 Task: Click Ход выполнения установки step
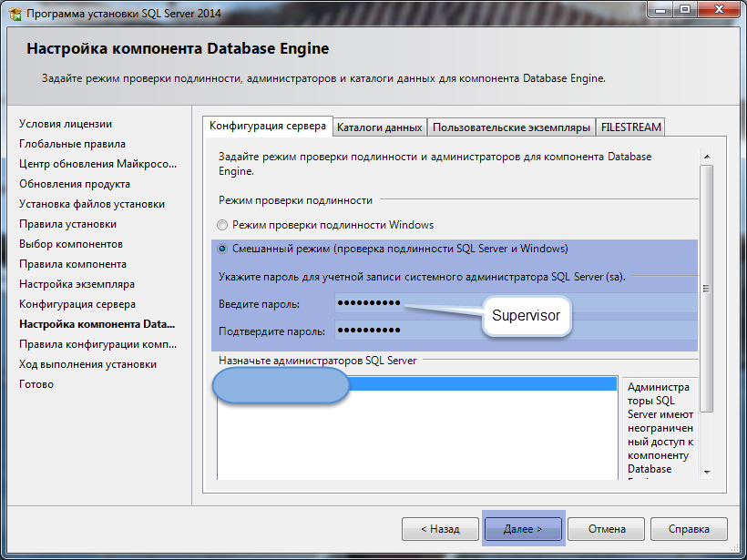point(87,364)
